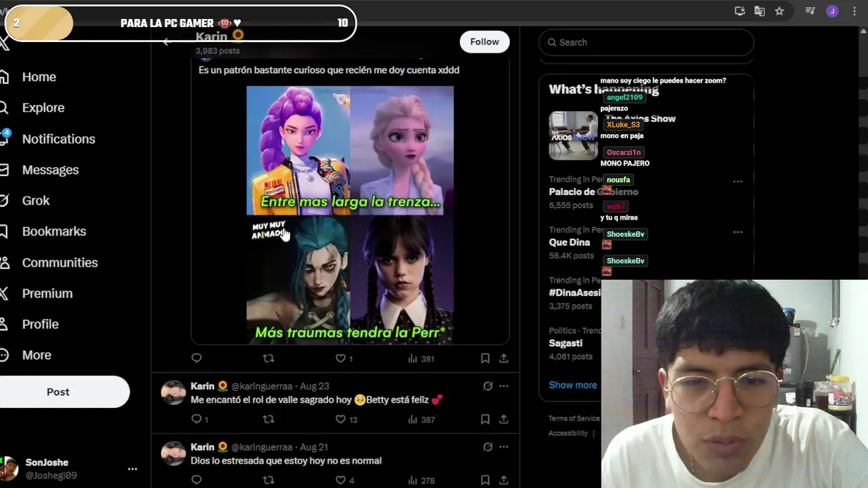The width and height of the screenshot is (868, 488).
Task: Click the search magnifier icon
Action: [x=552, y=42]
